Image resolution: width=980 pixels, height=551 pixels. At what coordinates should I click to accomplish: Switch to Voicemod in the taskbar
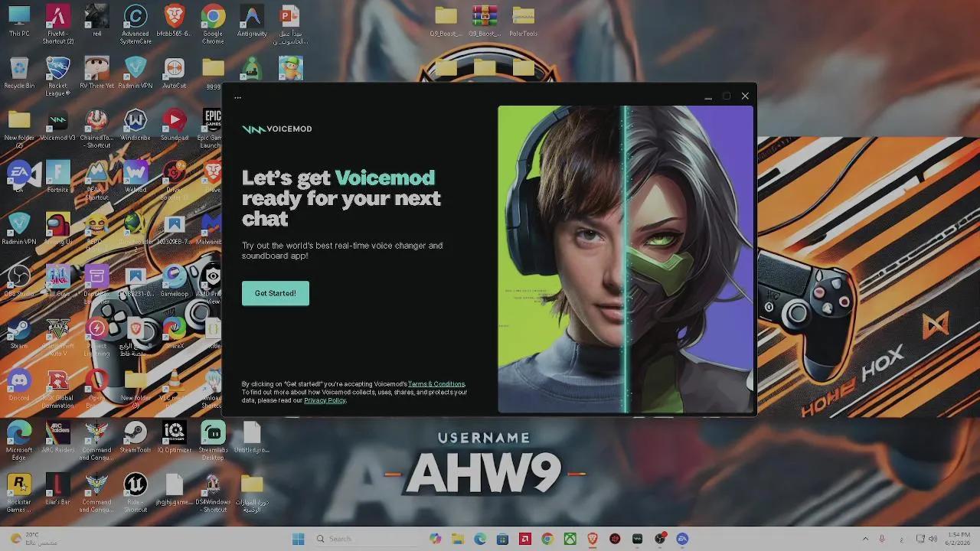637,539
